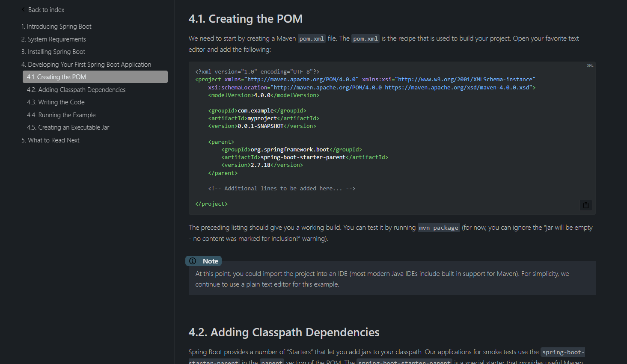Open Introducing Spring Boot chapter
Viewport: 627px width, 364px height.
coord(56,27)
